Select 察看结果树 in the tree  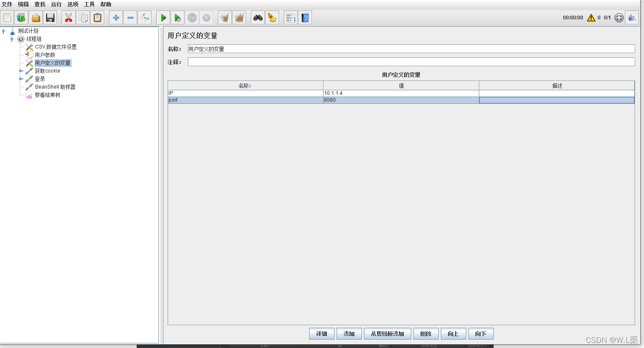[47, 95]
